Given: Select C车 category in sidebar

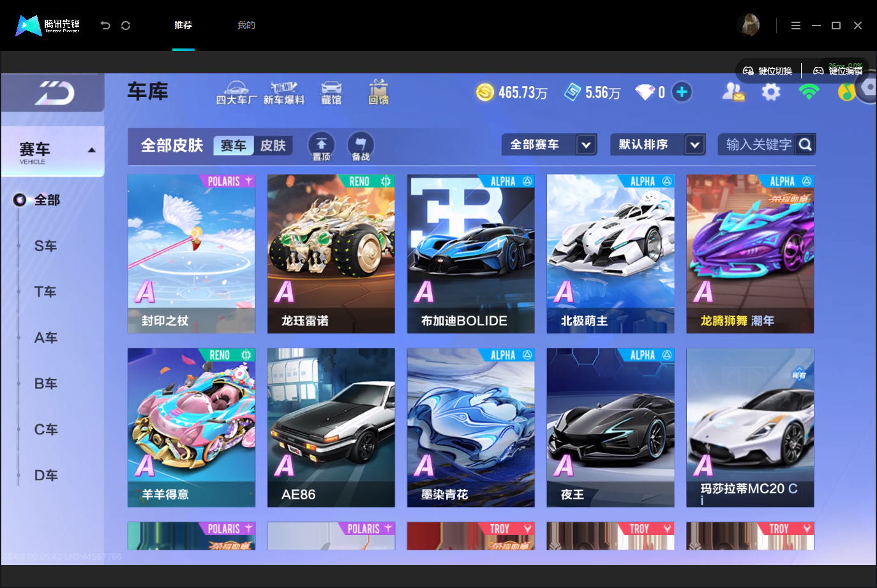Looking at the screenshot, I should click(46, 430).
